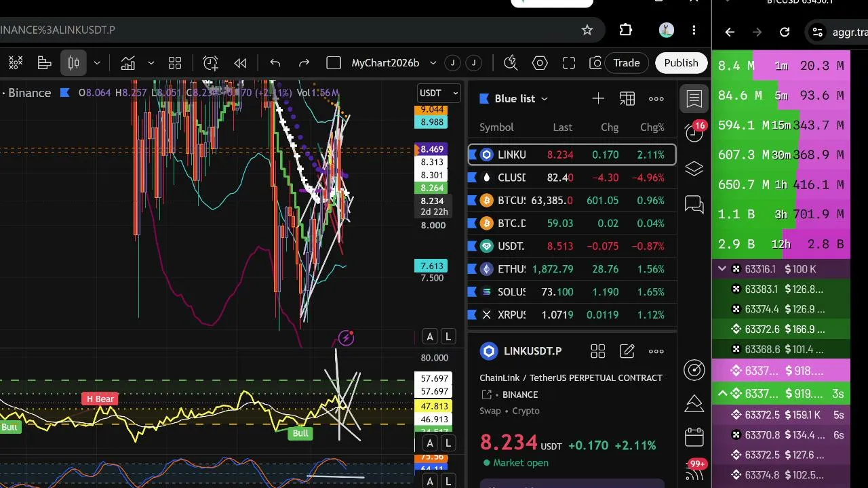Viewport: 868px width, 488px height.
Task: Expand the Blue list watchlist dropdown
Action: click(521, 99)
